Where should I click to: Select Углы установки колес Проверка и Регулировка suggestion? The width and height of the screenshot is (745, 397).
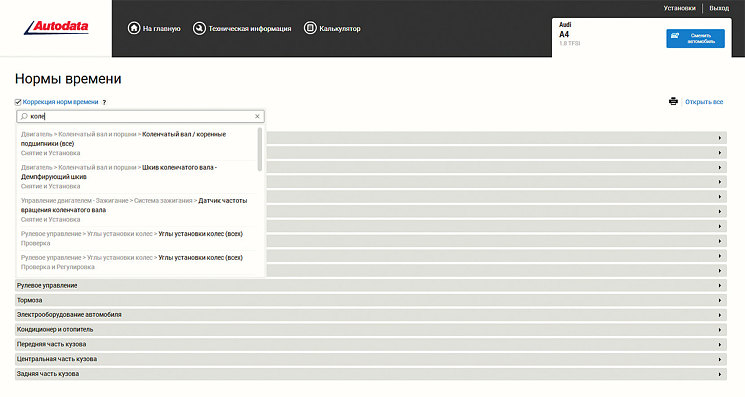[138, 262]
